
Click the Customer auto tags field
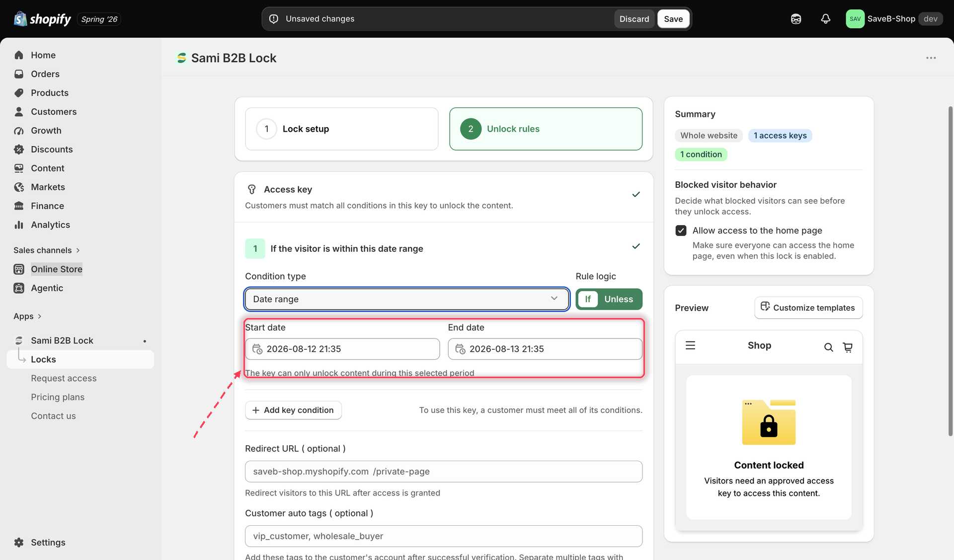pyautogui.click(x=443, y=536)
